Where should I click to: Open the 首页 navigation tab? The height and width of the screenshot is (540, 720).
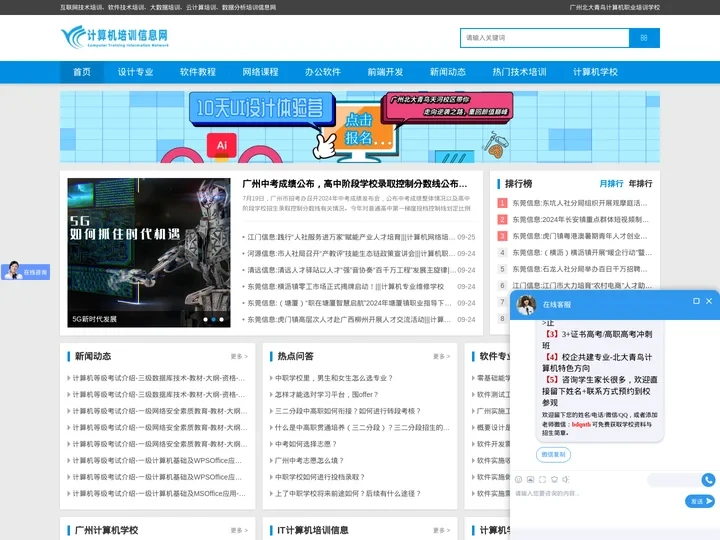pos(82,72)
